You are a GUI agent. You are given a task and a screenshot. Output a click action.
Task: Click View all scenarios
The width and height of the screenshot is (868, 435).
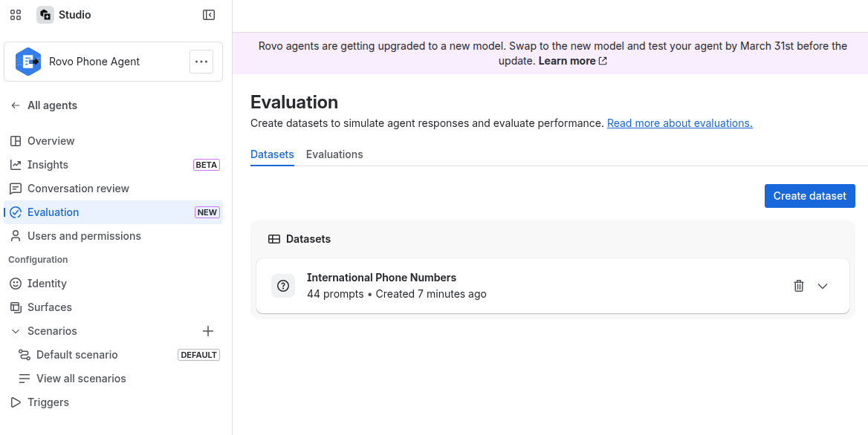click(x=113, y=379)
